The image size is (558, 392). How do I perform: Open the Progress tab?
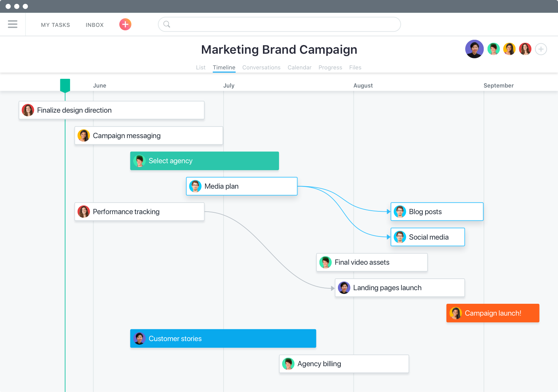[330, 67]
